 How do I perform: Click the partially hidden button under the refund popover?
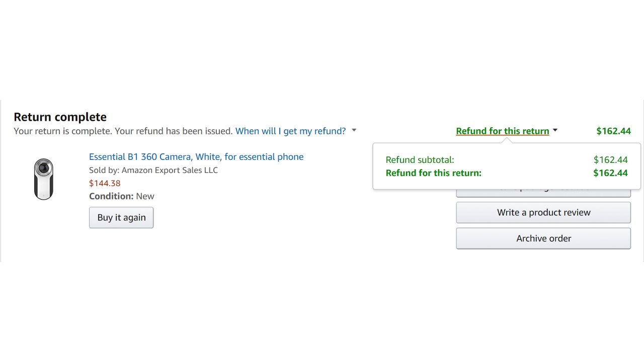[543, 193]
